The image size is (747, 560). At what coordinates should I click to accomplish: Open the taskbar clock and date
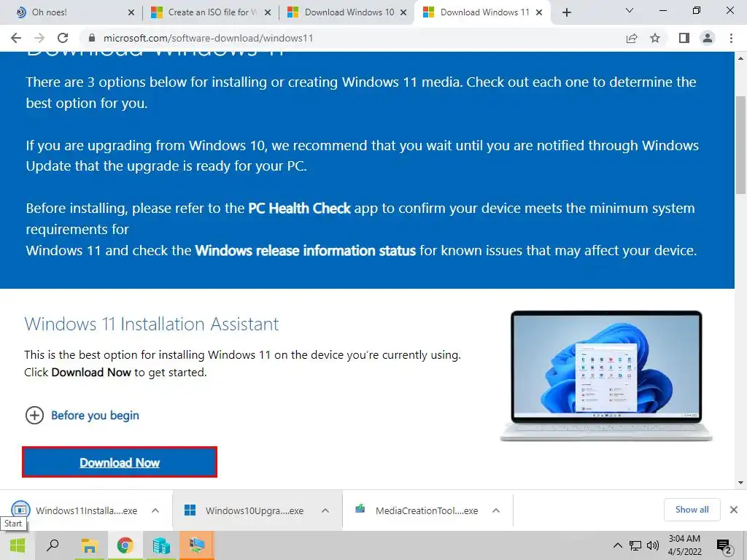click(x=684, y=545)
